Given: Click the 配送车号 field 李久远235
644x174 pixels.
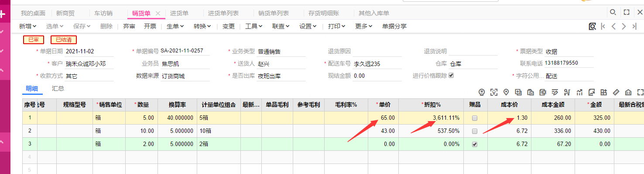Looking at the screenshot, I should [x=377, y=64].
